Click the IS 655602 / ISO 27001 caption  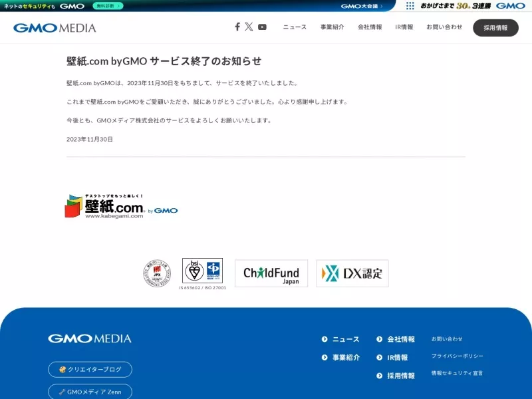(x=203, y=288)
